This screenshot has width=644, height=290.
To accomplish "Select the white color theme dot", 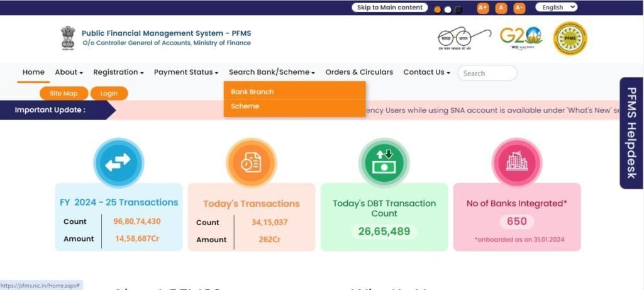I will (x=448, y=10).
